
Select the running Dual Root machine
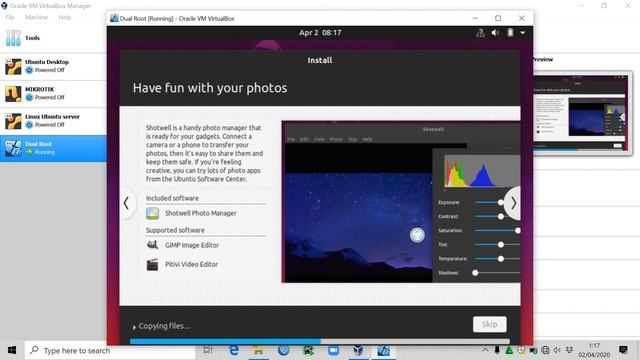coord(53,148)
